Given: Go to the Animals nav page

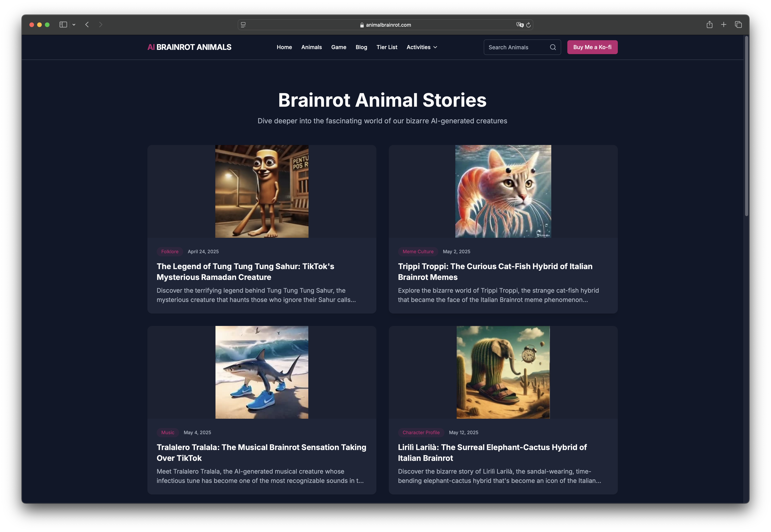Looking at the screenshot, I should click(311, 47).
